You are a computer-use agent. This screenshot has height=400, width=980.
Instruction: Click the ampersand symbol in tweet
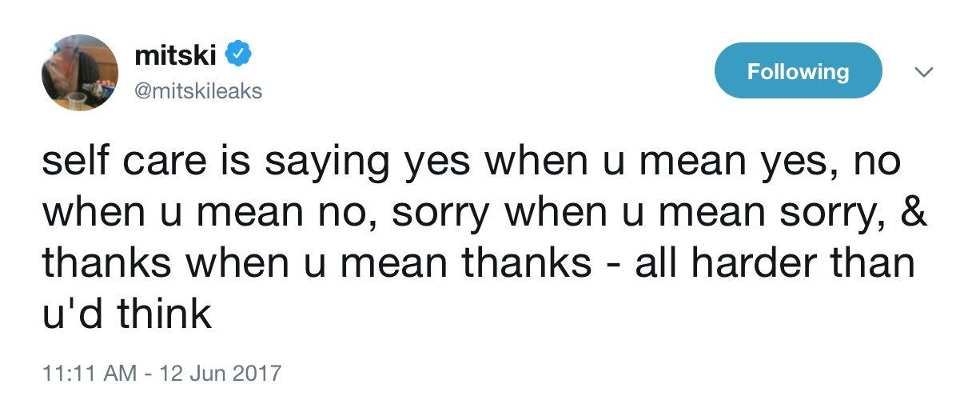[914, 214]
